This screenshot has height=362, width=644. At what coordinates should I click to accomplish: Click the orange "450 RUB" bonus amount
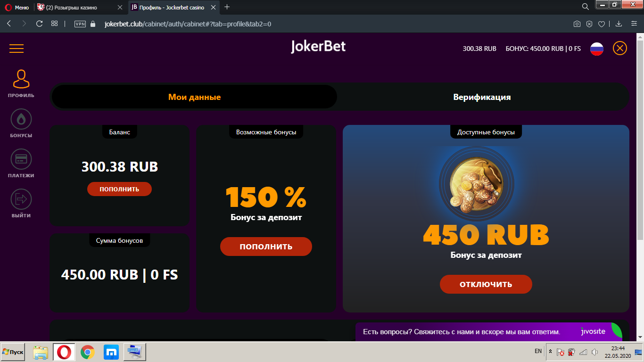tap(486, 235)
